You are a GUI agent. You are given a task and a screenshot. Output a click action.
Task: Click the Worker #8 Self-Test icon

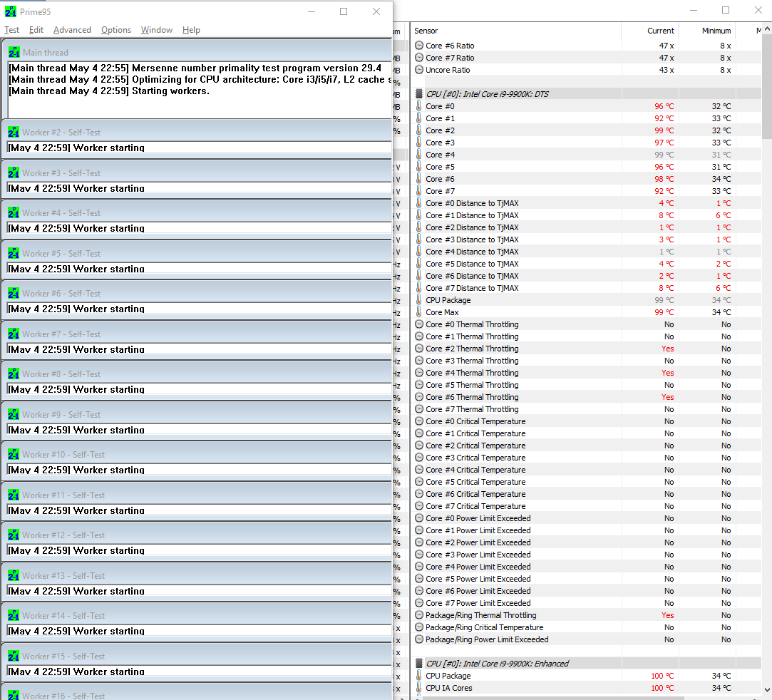(x=14, y=374)
